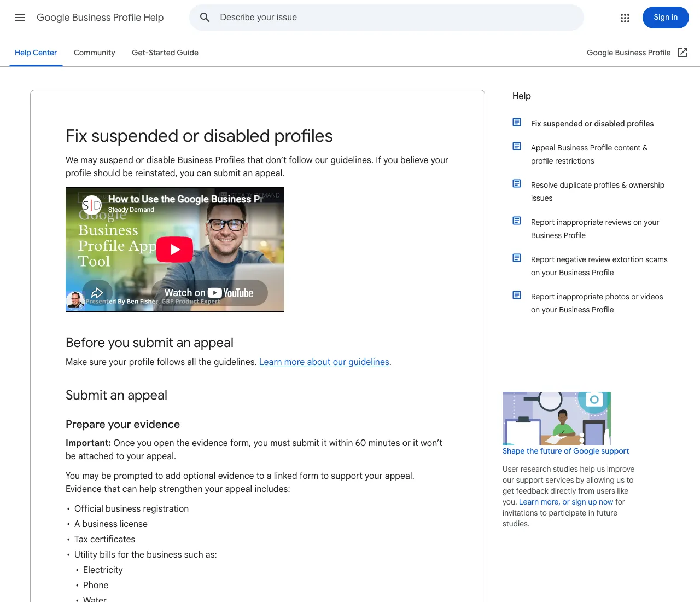Click the Tax certificates list item
The image size is (700, 602).
pyautogui.click(x=105, y=539)
